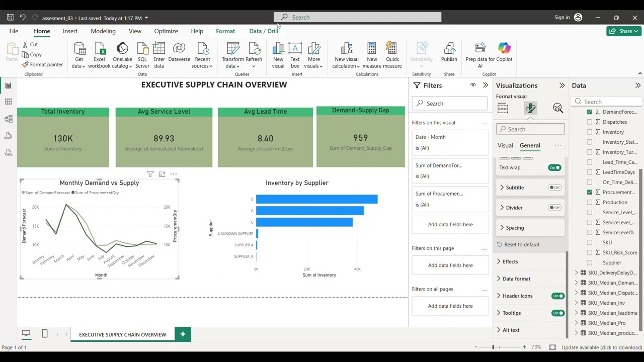Viewport: 644px width, 362px height.
Task: Create a New visual calculation
Action: pos(347,55)
